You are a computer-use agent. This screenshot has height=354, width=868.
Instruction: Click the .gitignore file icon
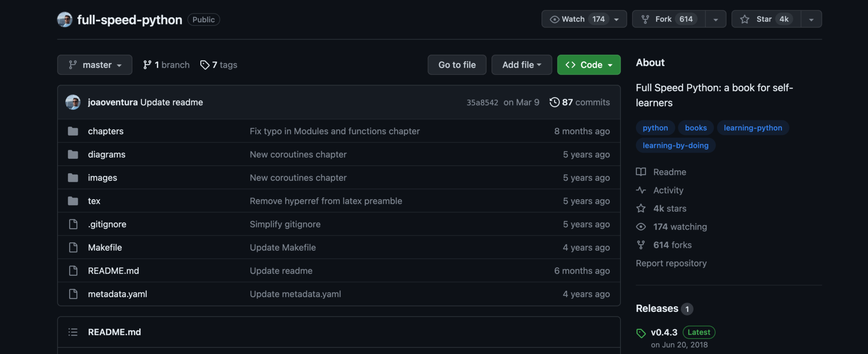click(73, 224)
